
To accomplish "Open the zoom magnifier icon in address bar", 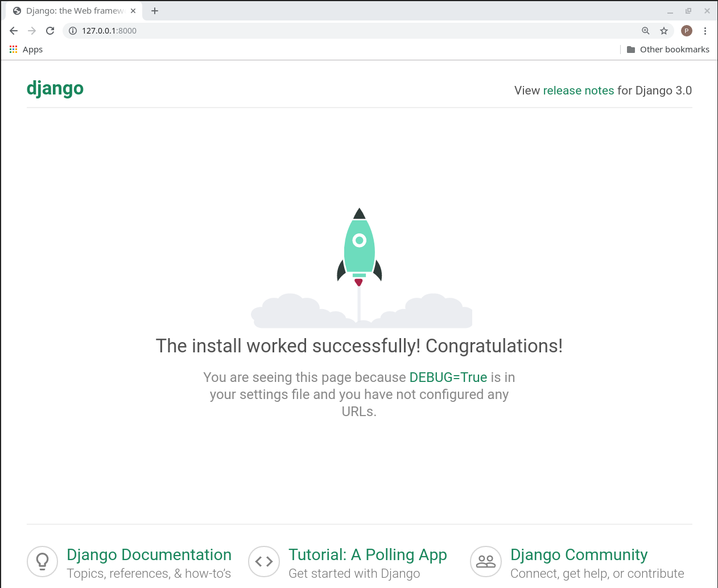I will [646, 31].
